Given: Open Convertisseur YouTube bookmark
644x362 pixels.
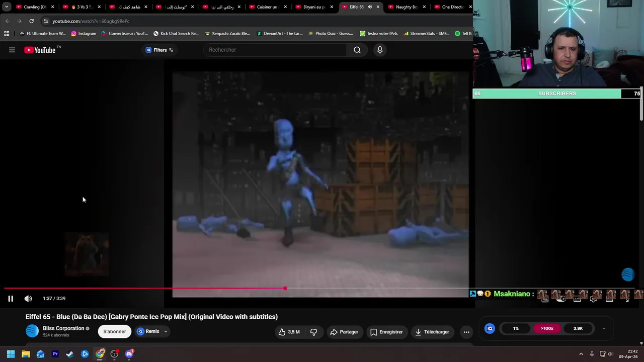Looking at the screenshot, I should pos(124,34).
